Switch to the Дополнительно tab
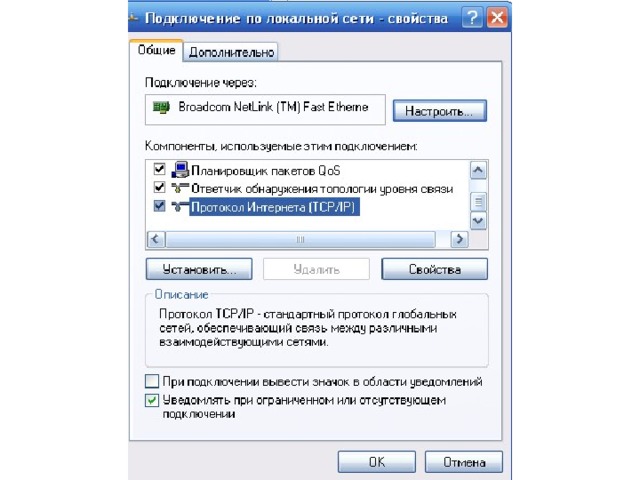 pyautogui.click(x=231, y=52)
